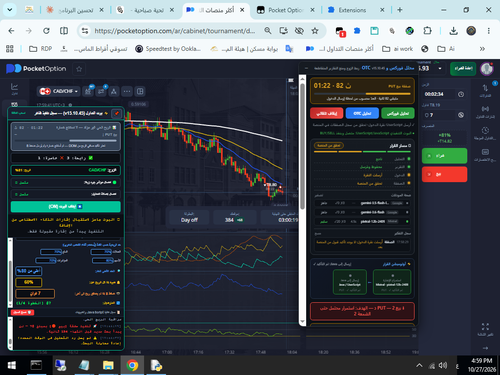Reload the page with the refresh button
This screenshot has width=500, height=375.
click(x=46, y=31)
